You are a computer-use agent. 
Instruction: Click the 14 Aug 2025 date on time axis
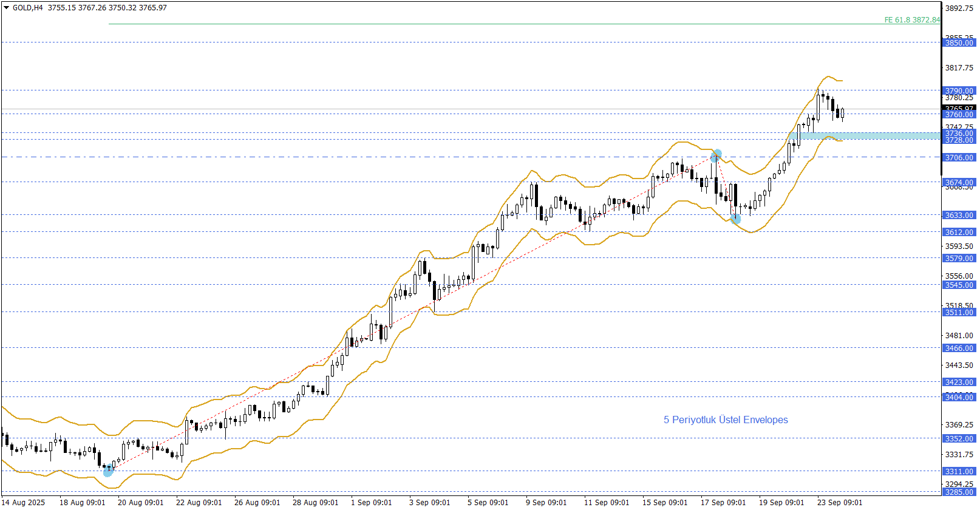(x=23, y=502)
